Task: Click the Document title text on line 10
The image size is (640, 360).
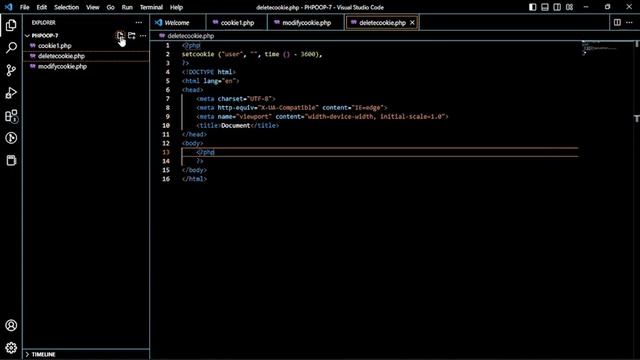Action: 236,125
